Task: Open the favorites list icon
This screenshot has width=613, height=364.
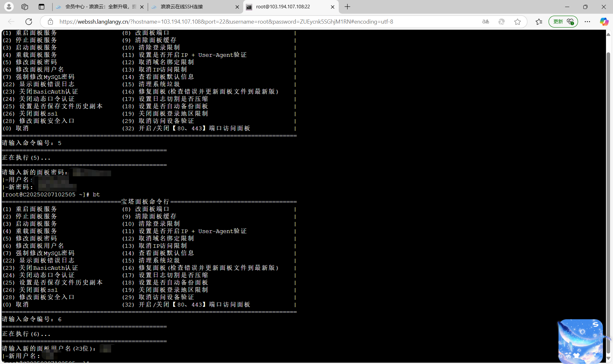Action: (x=539, y=22)
